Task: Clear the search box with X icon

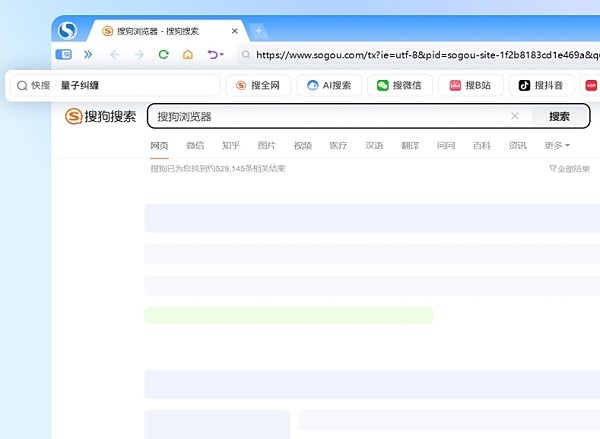Action: pos(515,116)
